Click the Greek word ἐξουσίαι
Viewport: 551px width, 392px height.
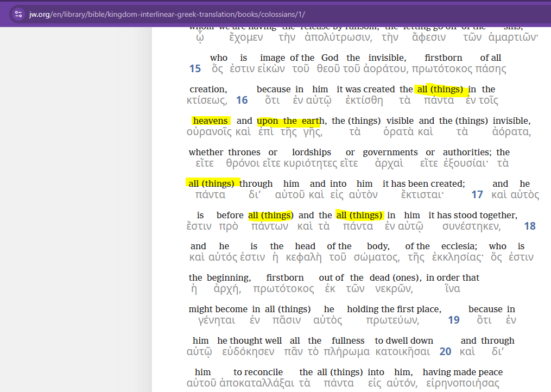465,163
